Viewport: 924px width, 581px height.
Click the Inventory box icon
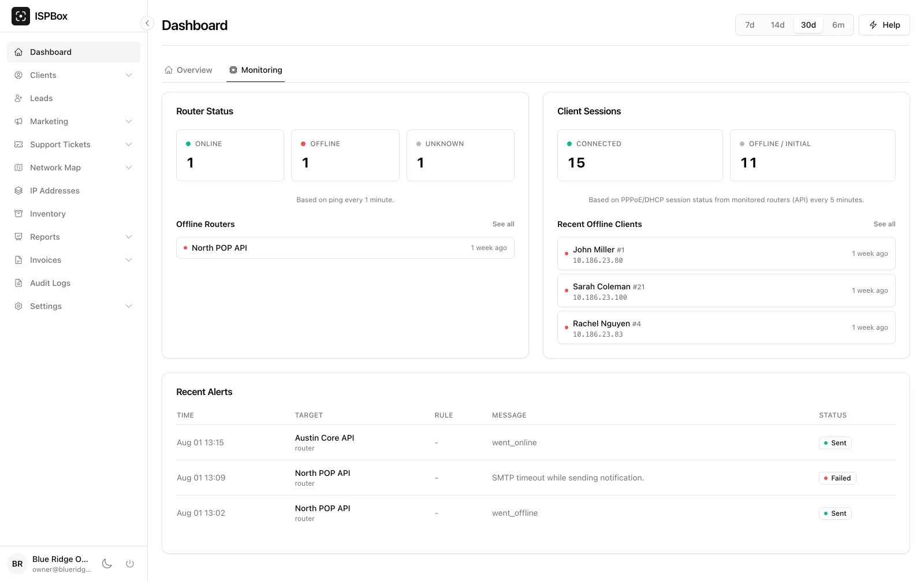point(18,214)
